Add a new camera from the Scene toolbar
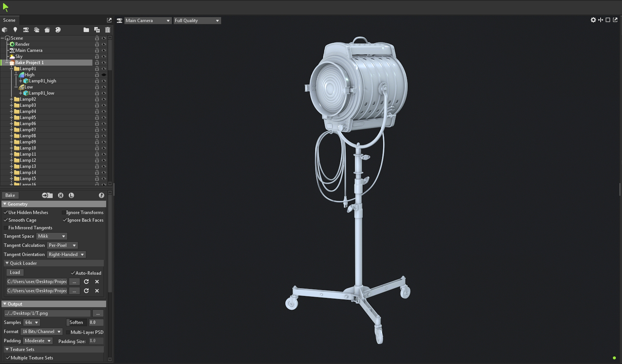 click(26, 30)
